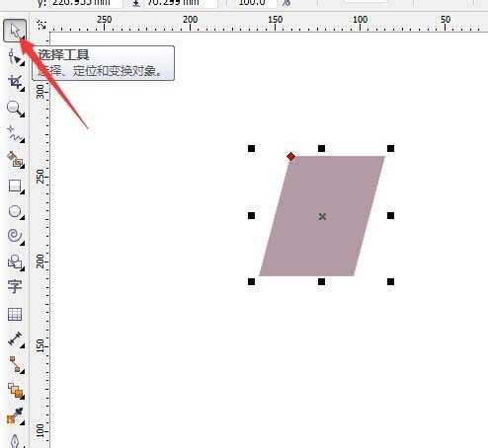Select the Connector line tool
This screenshot has height=448, width=488.
[15, 365]
